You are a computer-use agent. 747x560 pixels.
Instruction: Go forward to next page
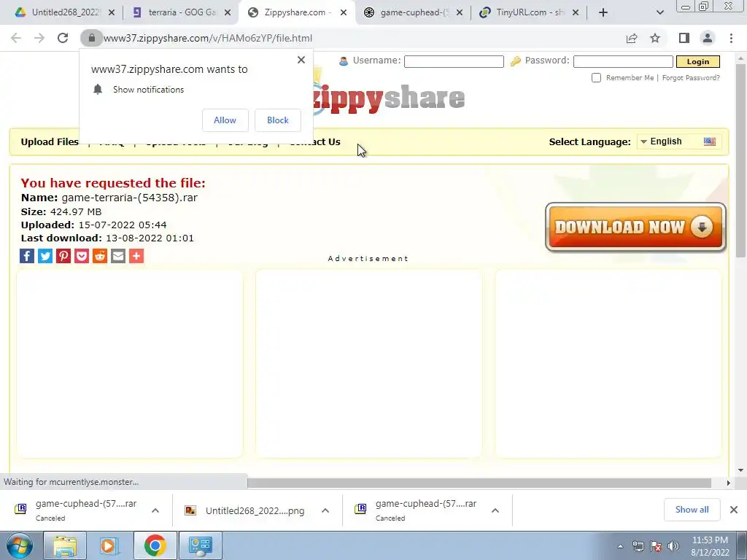(x=39, y=38)
